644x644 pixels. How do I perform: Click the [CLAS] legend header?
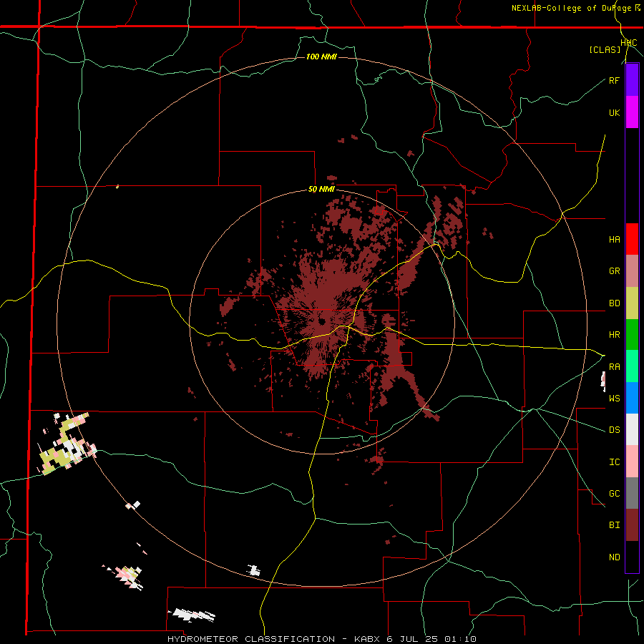click(605, 50)
